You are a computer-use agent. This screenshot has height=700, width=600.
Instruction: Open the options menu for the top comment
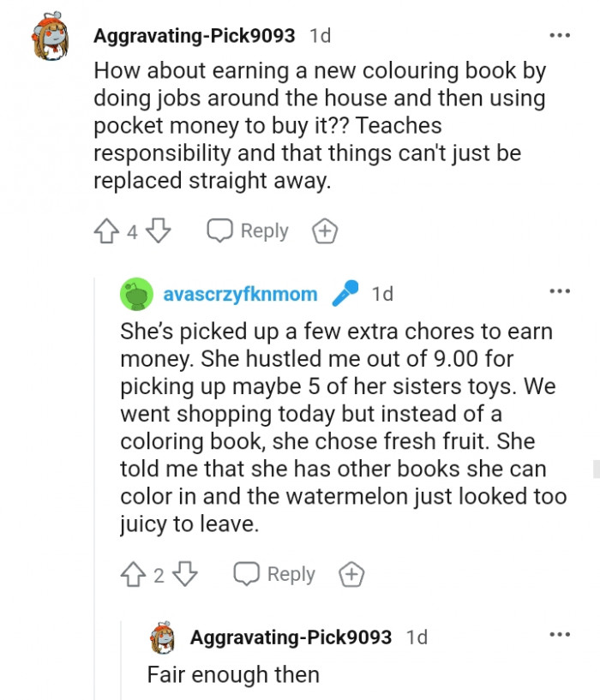click(x=560, y=36)
